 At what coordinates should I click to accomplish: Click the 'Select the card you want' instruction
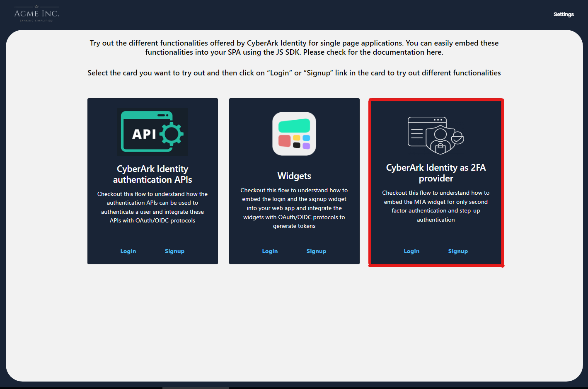[x=294, y=73]
